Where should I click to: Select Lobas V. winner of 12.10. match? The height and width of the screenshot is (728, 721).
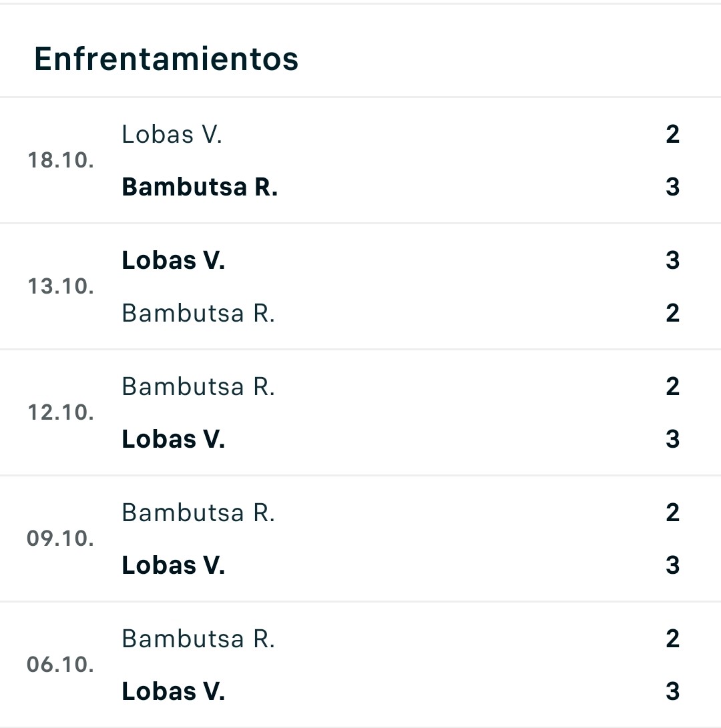coord(174,439)
